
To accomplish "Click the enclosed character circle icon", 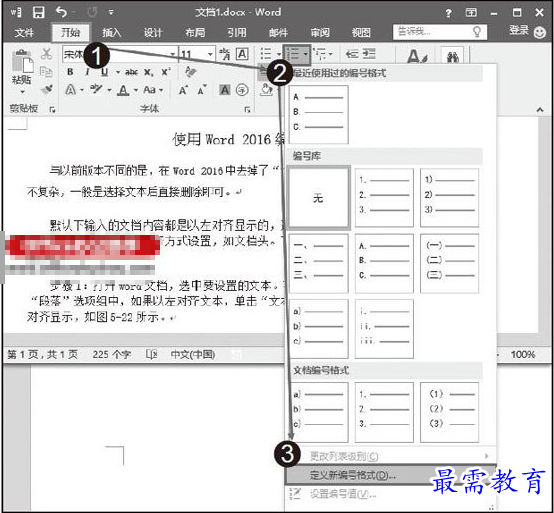I will (x=242, y=90).
